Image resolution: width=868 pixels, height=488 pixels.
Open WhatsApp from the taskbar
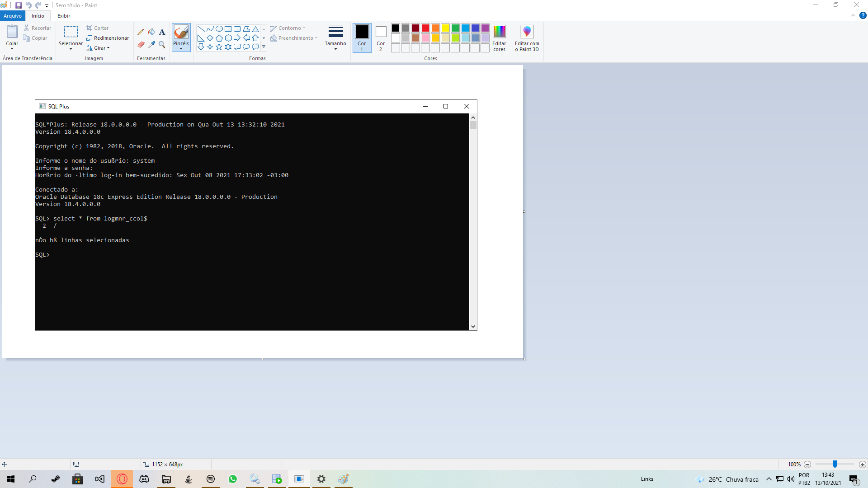click(x=233, y=479)
